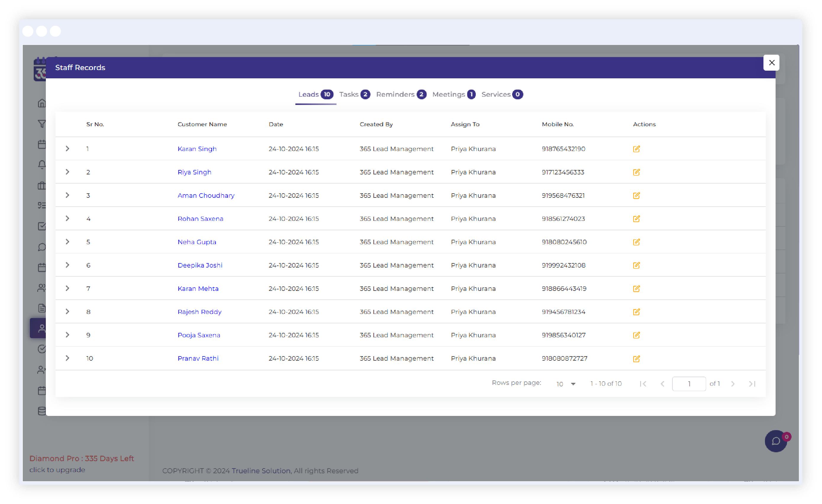Expand row 4 Rohan Saxena

67,218
